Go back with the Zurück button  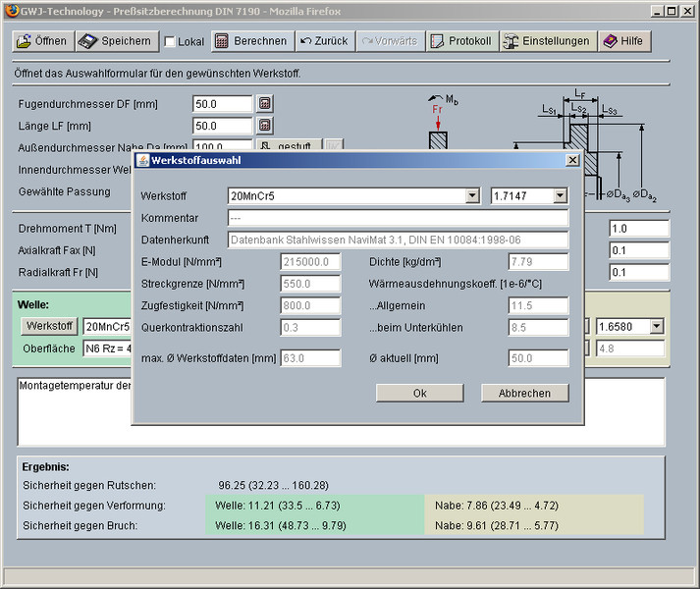324,41
